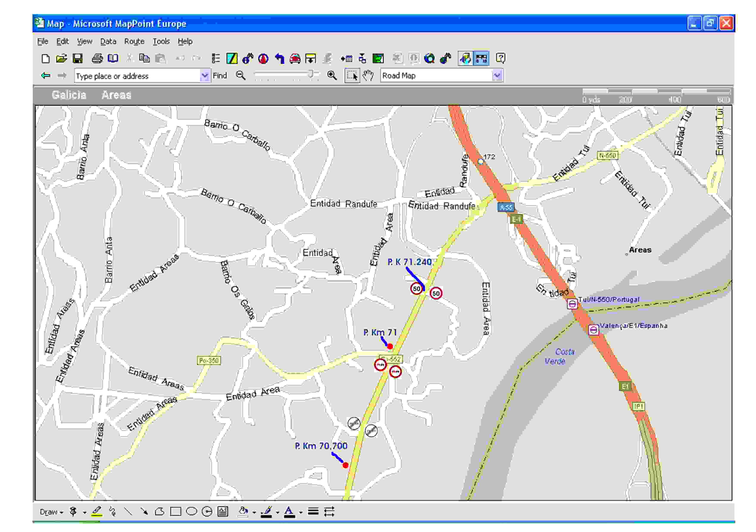Select the Highlighter drawing tool
Screen dimensions: 756x532
(x=97, y=511)
